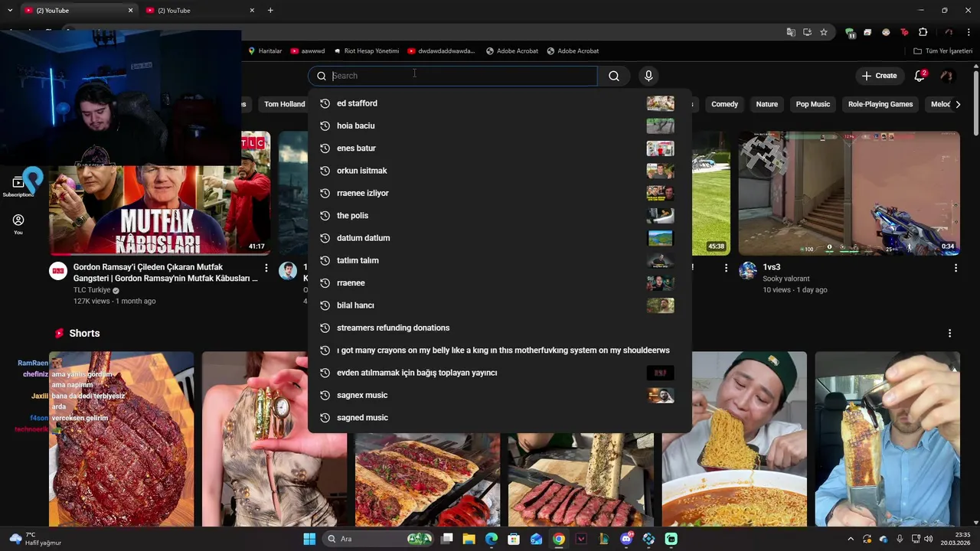The width and height of the screenshot is (980, 551).
Task: Bookmark this page with the star icon
Action: pos(824,32)
